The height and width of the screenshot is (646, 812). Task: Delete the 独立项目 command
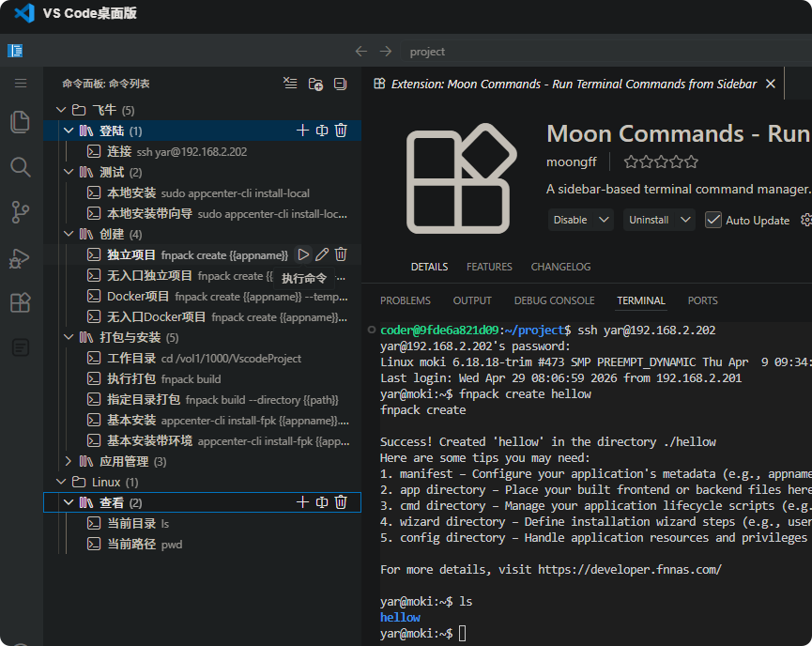coord(341,254)
